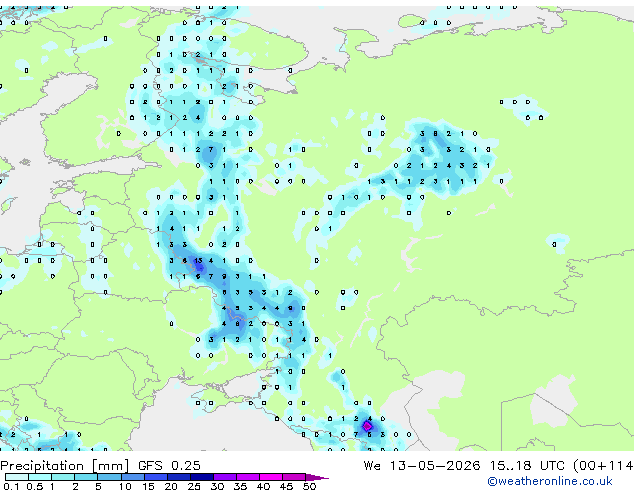The width and height of the screenshot is (634, 490).
Task: Click the 1–2 mm legend swatch
Action: (x=63, y=477)
